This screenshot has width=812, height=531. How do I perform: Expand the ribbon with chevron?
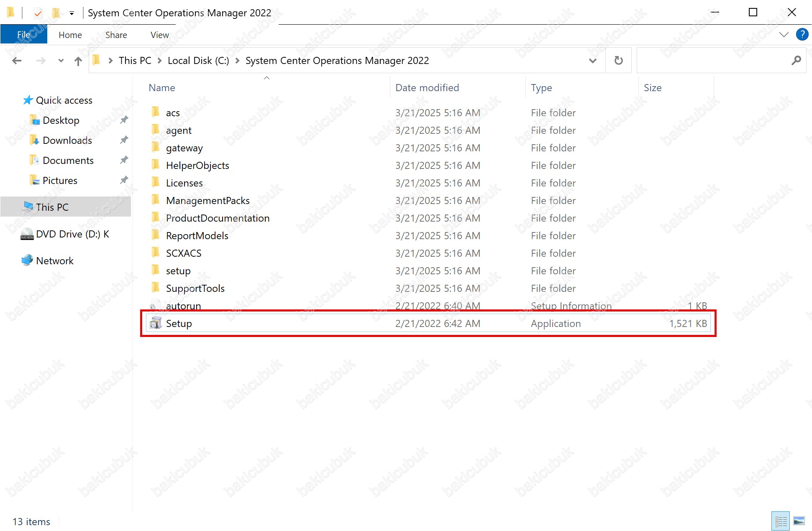click(x=784, y=35)
